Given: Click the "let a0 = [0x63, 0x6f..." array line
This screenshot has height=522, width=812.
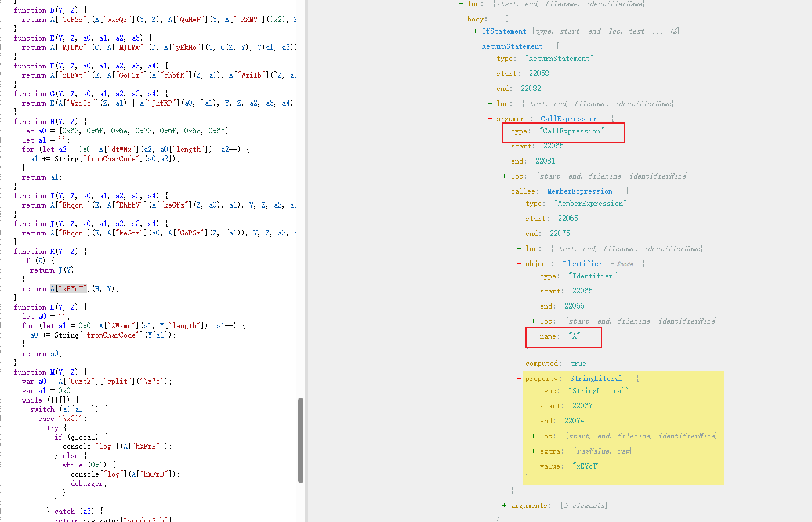Looking at the screenshot, I should [x=127, y=131].
